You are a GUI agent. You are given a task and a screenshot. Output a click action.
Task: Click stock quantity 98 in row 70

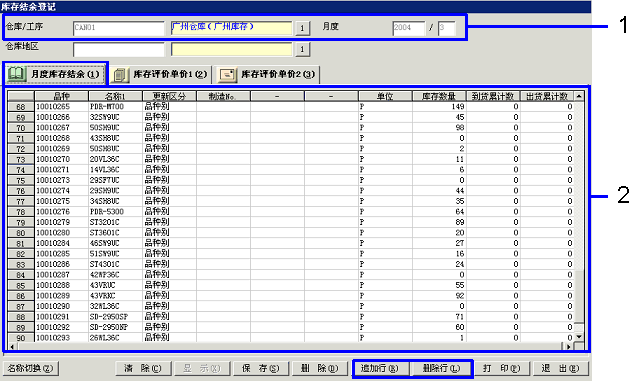[x=439, y=128]
